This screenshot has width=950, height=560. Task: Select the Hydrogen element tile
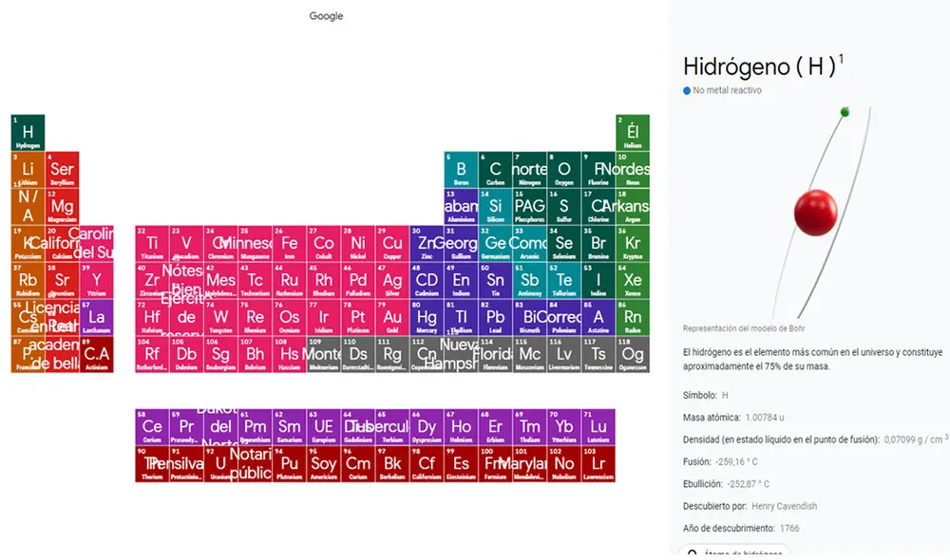(x=28, y=133)
